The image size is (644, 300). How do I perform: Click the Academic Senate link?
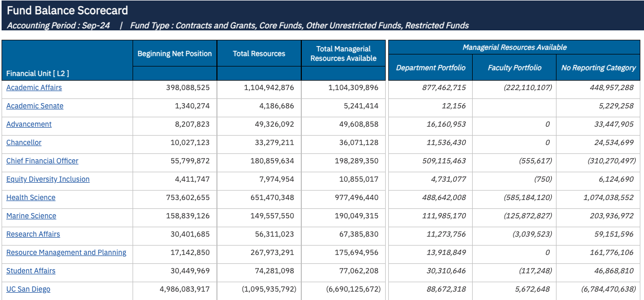[x=35, y=106]
